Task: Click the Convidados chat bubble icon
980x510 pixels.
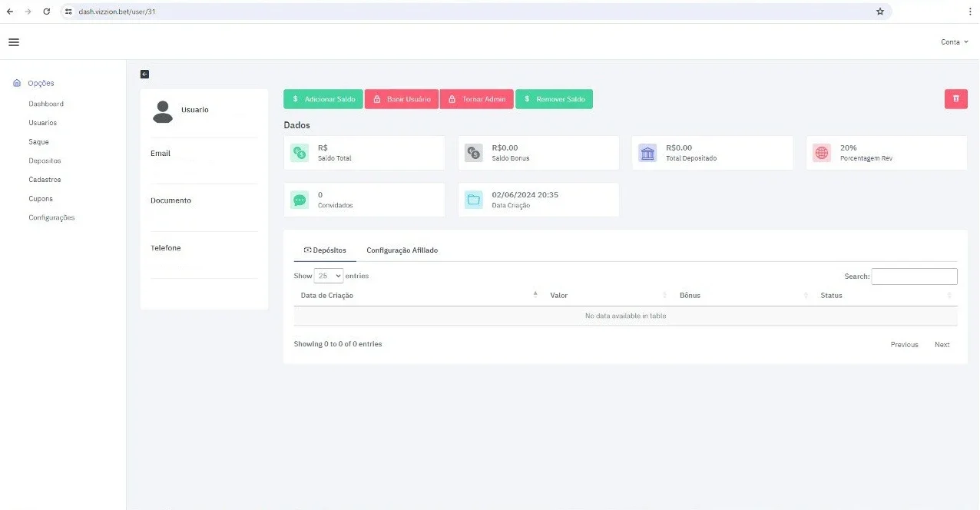Action: [x=300, y=200]
